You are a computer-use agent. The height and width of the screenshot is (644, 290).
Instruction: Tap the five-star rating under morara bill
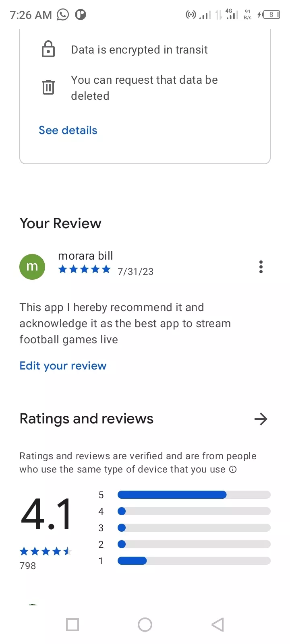click(x=84, y=270)
